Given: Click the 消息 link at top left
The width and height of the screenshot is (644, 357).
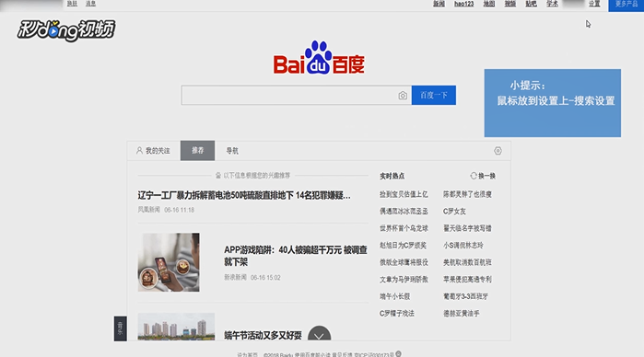Looking at the screenshot, I should pos(91,4).
